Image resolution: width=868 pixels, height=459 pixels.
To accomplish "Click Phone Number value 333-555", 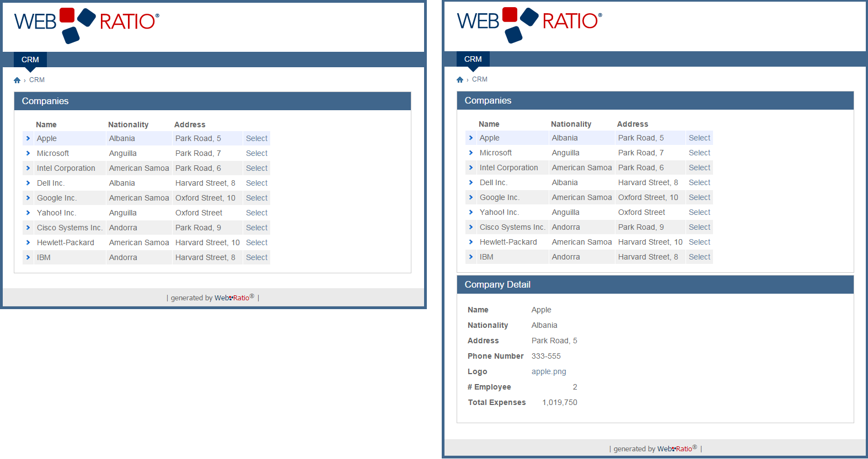I will [x=546, y=356].
